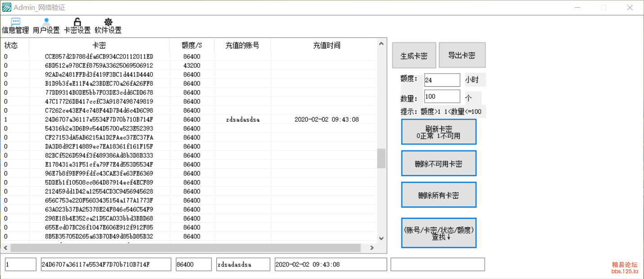Viewport: 644px width, 279px height.
Task: Focus the 额度 hours input field
Action: 442,80
